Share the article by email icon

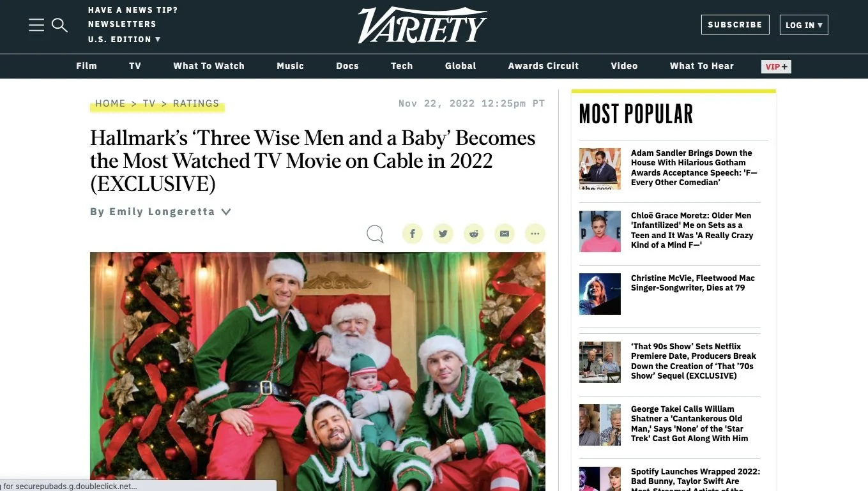[x=505, y=234]
